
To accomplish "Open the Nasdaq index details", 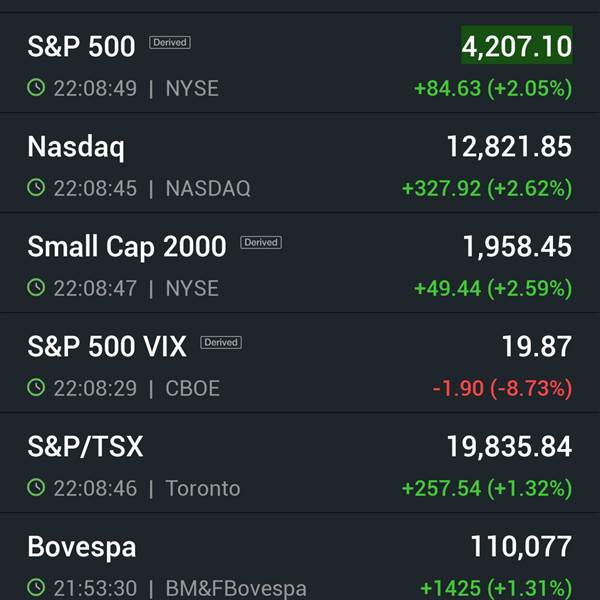I will click(x=300, y=163).
